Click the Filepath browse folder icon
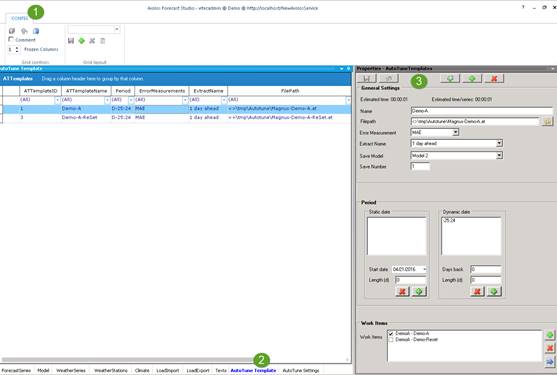Viewport: 557px width, 375px height. tap(547, 121)
